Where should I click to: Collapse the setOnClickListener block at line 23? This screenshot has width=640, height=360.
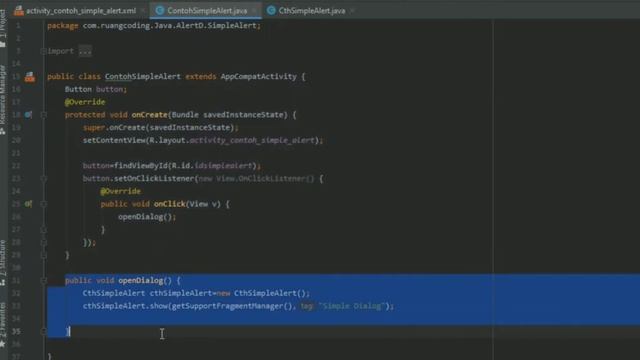pos(43,179)
